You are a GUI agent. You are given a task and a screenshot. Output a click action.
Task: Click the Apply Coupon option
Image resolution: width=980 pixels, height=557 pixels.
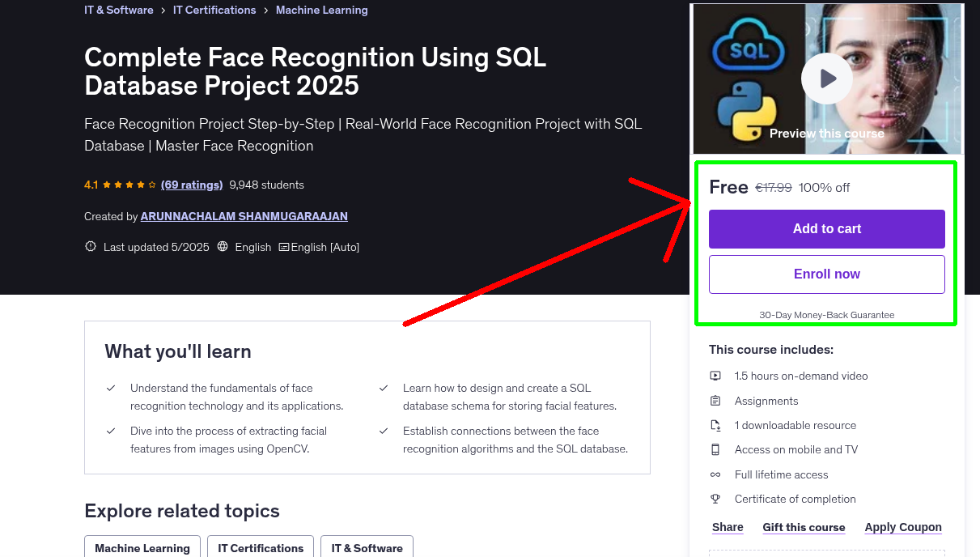click(x=903, y=527)
